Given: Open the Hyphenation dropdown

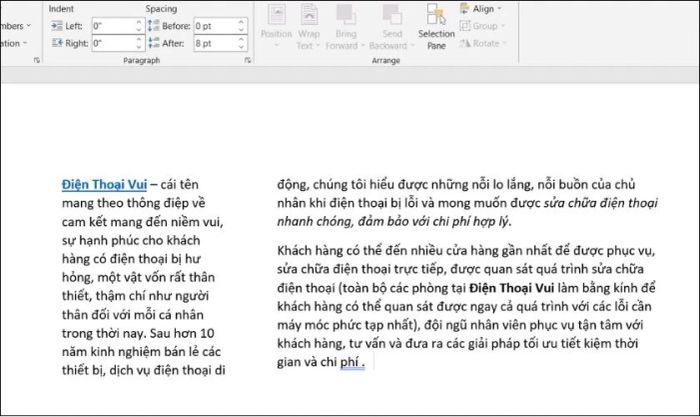Looking at the screenshot, I should click(x=13, y=43).
